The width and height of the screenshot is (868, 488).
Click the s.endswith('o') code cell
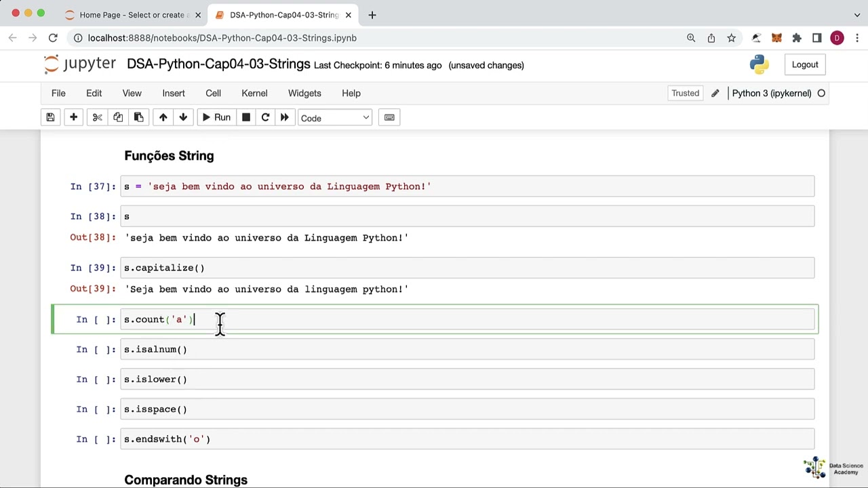(468, 439)
